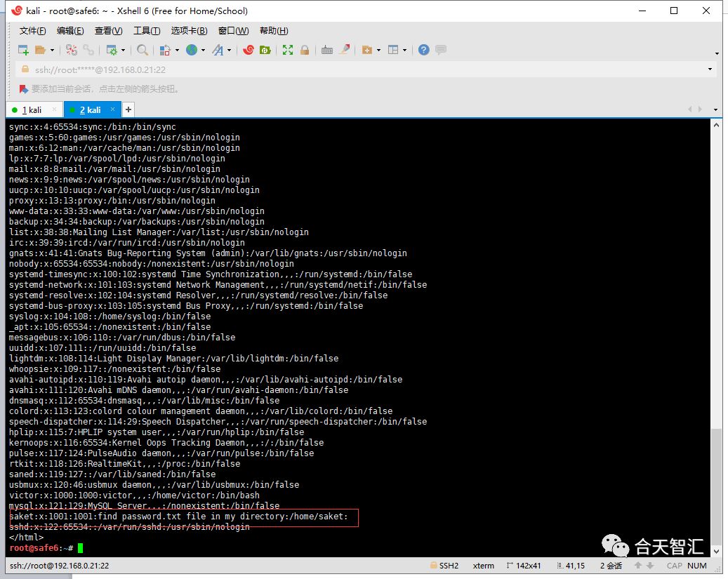Click the add-session flag arrow icon
Image resolution: width=728 pixels, height=579 pixels.
(x=23, y=88)
